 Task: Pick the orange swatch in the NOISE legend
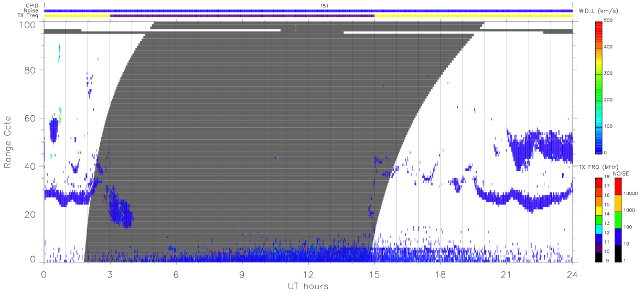(x=618, y=203)
